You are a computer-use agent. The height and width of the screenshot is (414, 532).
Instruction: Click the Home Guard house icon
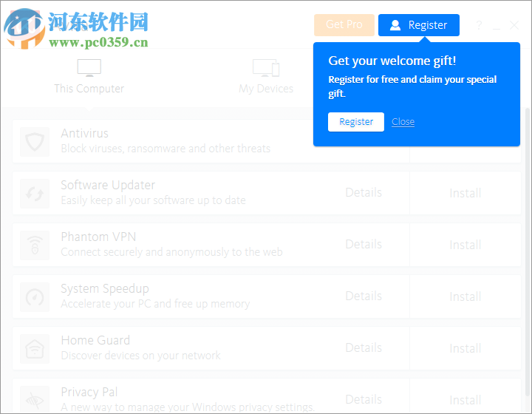coord(35,349)
